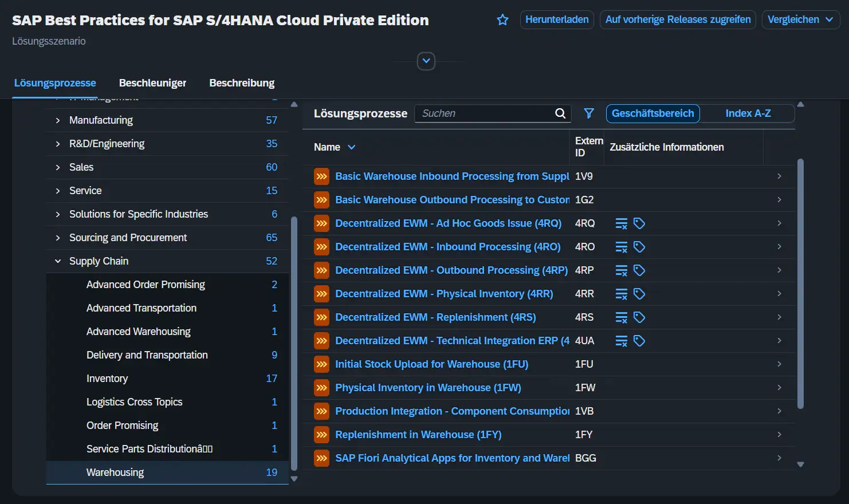Click list icon in the 4RO row

[x=621, y=247]
